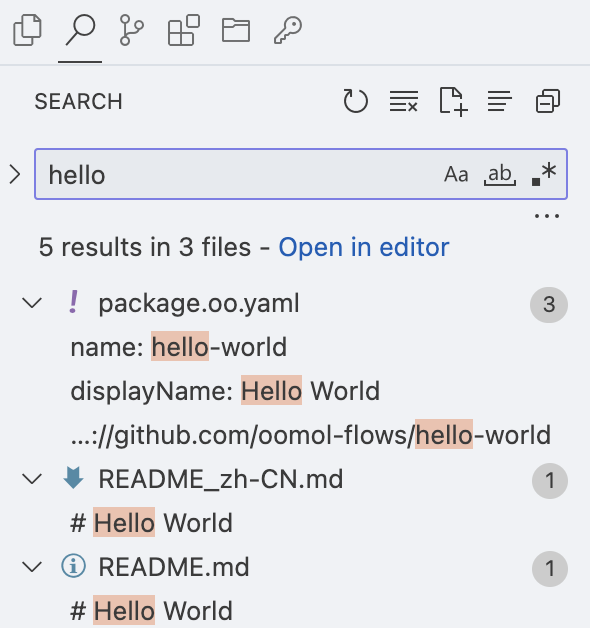The image size is (590, 628).
Task: Open a new search editor
Action: click(x=453, y=102)
